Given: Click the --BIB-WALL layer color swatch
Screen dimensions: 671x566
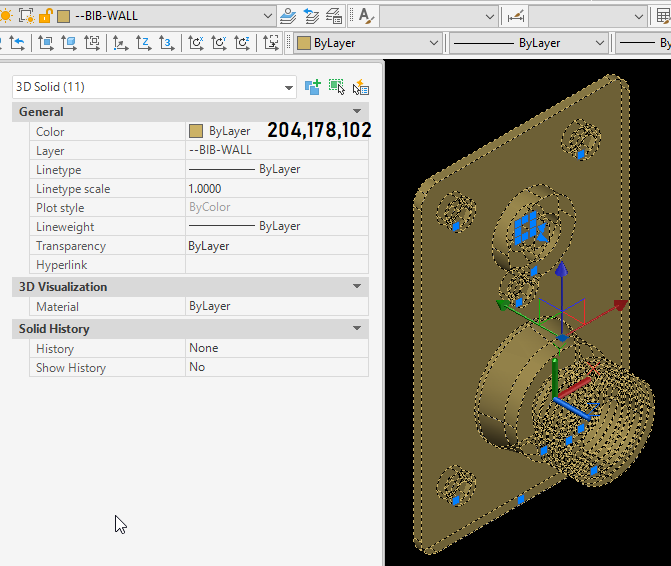Looking at the screenshot, I should [64, 16].
